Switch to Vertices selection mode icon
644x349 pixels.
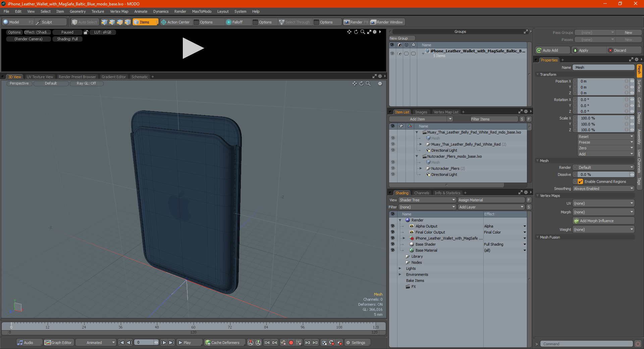(x=104, y=22)
